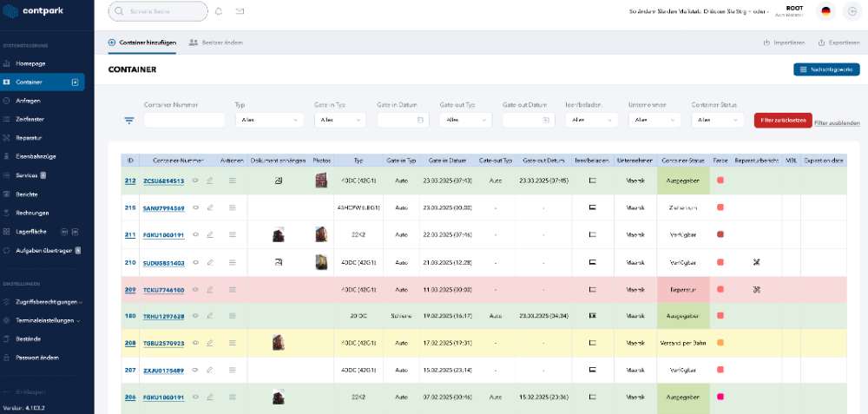This screenshot has width=868, height=414.
Task: Open the photo thumbnail in row 212
Action: pyautogui.click(x=321, y=180)
